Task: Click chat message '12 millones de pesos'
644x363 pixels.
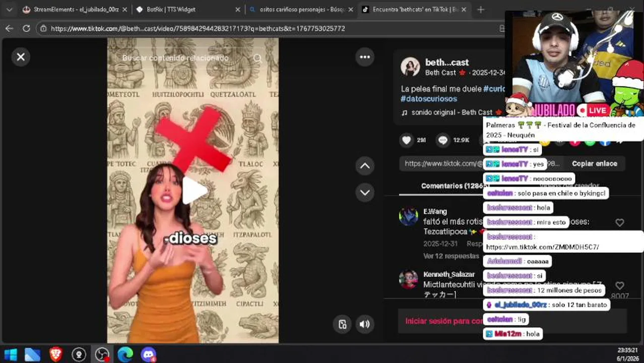Action: (x=544, y=290)
